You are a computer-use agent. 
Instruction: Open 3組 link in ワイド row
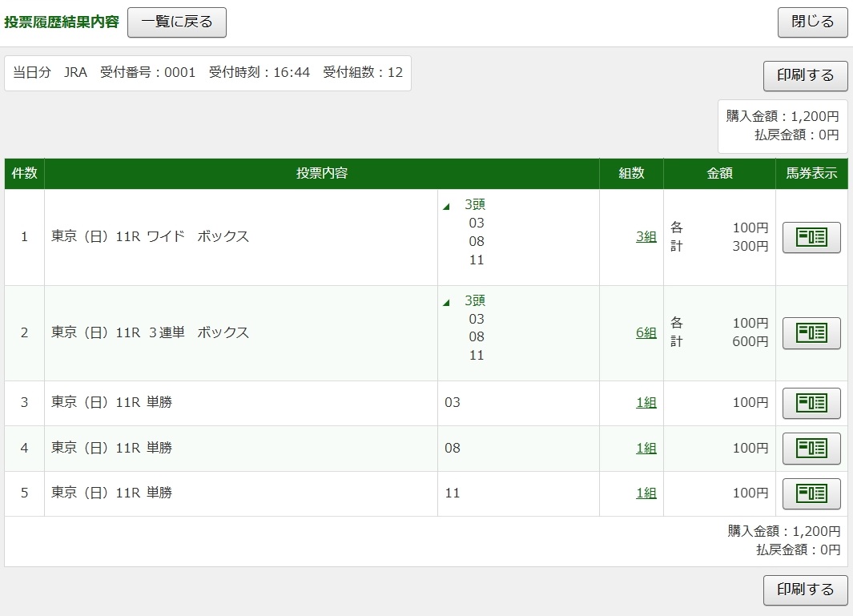tap(646, 237)
